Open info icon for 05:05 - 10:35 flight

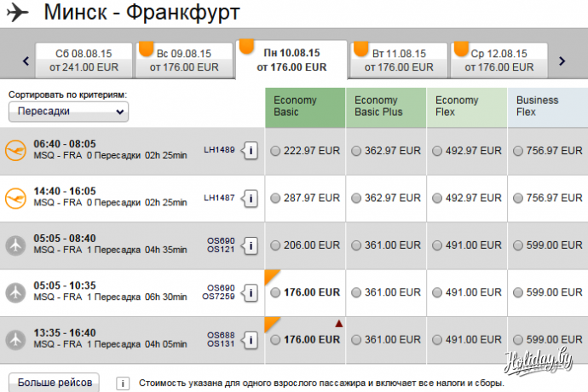250,292
